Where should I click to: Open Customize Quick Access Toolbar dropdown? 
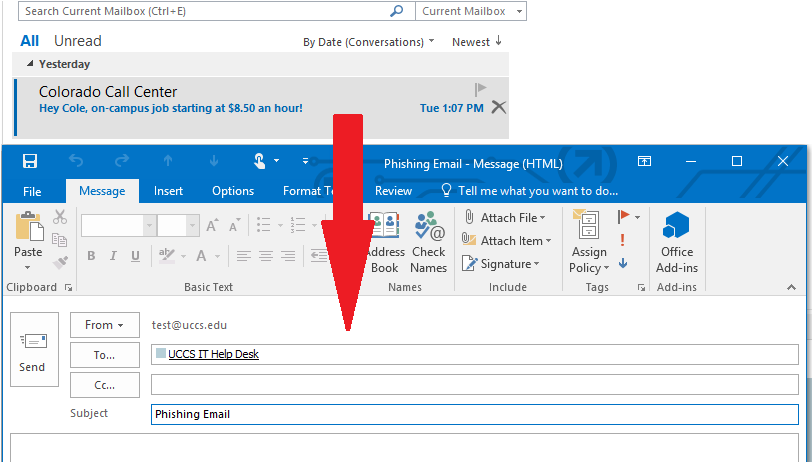coord(306,161)
